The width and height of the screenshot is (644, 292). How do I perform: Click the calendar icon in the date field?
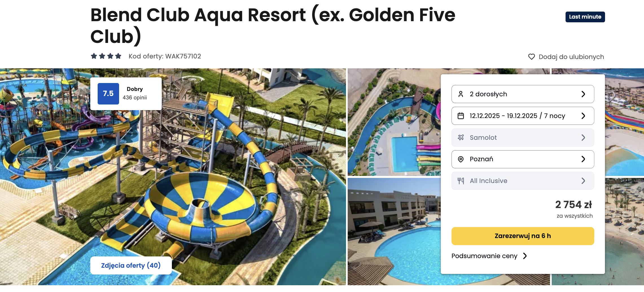click(461, 116)
